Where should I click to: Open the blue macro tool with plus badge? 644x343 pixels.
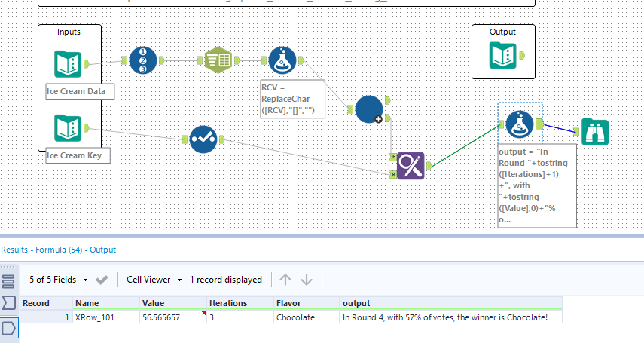click(369, 109)
